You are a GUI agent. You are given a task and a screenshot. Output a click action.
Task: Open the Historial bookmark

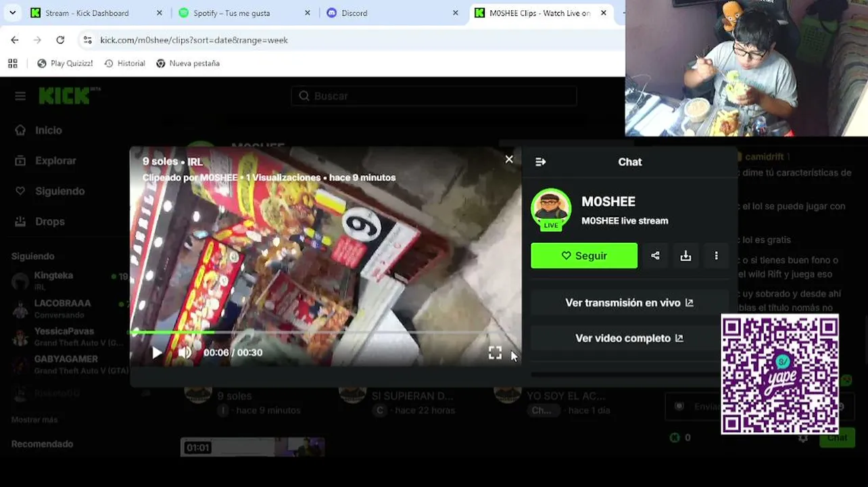(x=124, y=63)
